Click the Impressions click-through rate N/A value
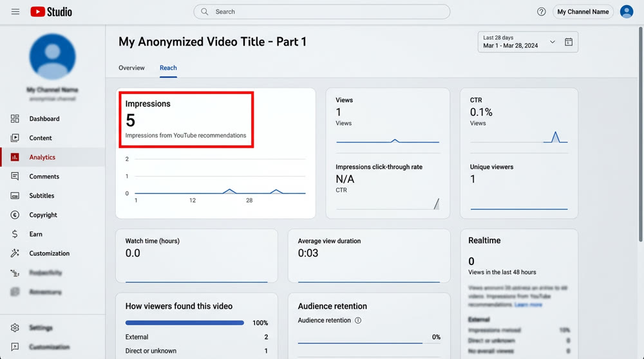Screen dimensions: 644x359 pos(345,179)
